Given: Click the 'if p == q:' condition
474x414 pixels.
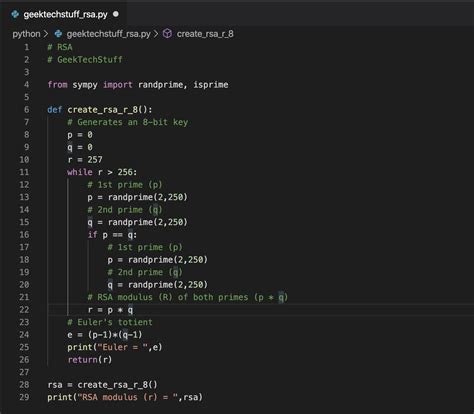Looking at the screenshot, I should (112, 235).
